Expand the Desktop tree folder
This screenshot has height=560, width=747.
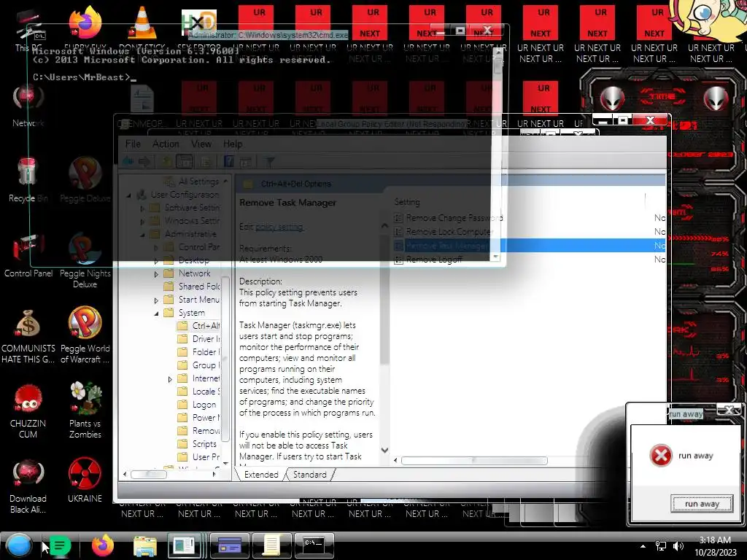156,261
